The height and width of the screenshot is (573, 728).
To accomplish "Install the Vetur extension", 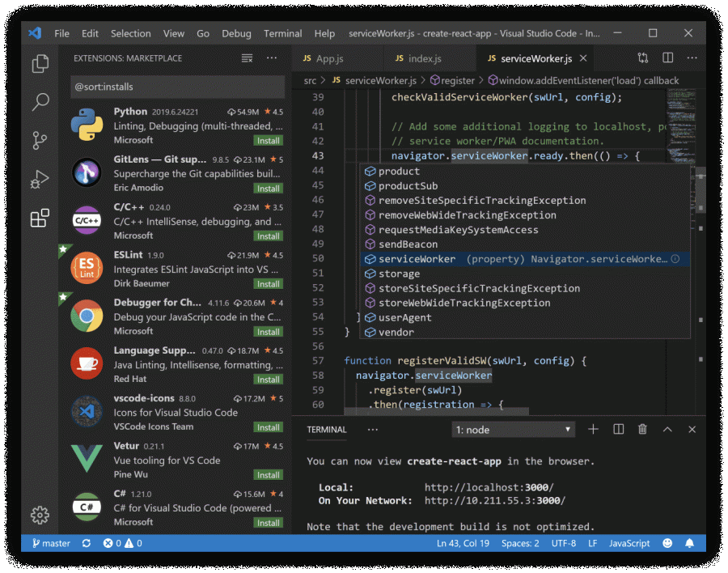I will click(x=269, y=475).
